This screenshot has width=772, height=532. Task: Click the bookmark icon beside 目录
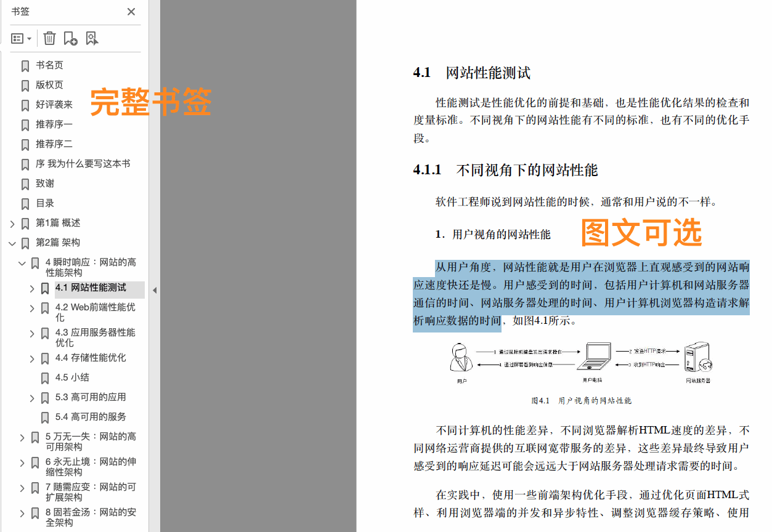[25, 203]
